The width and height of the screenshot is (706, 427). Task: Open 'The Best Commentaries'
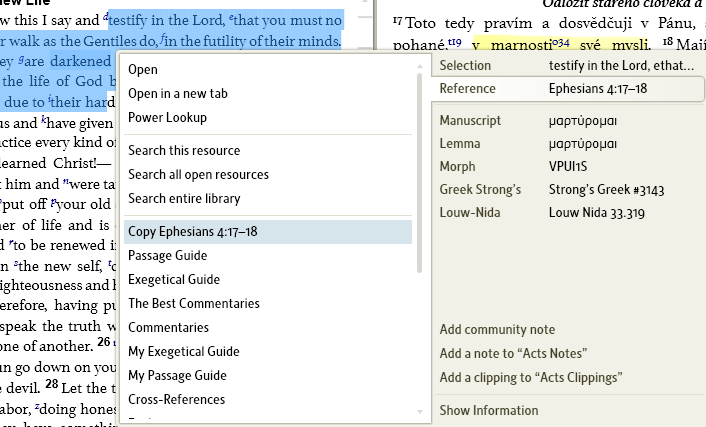coord(193,303)
